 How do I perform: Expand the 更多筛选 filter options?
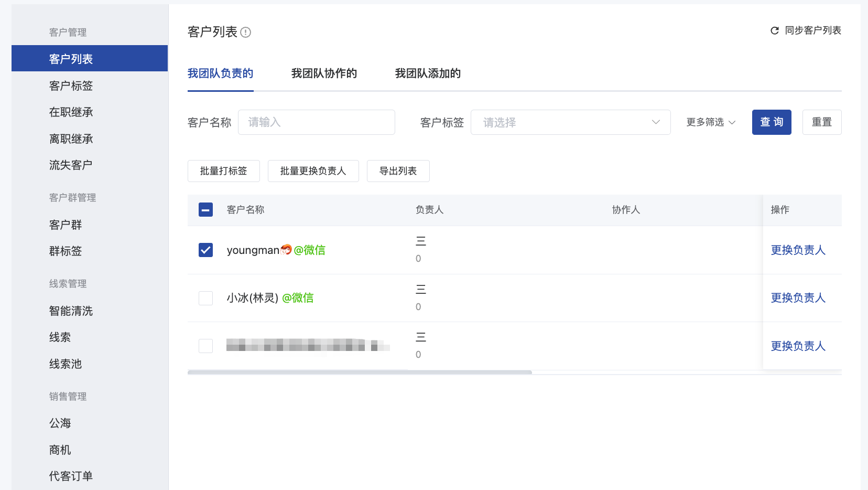coord(711,122)
